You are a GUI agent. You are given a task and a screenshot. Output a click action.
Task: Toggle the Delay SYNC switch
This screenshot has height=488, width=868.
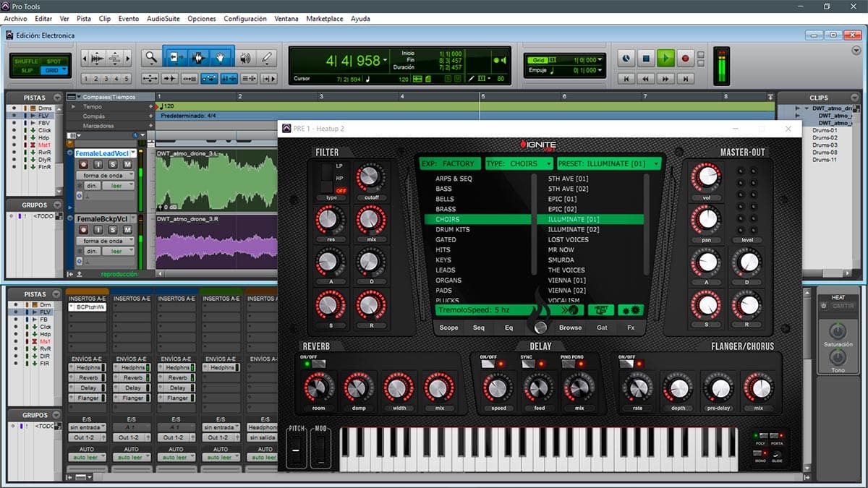tap(527, 364)
